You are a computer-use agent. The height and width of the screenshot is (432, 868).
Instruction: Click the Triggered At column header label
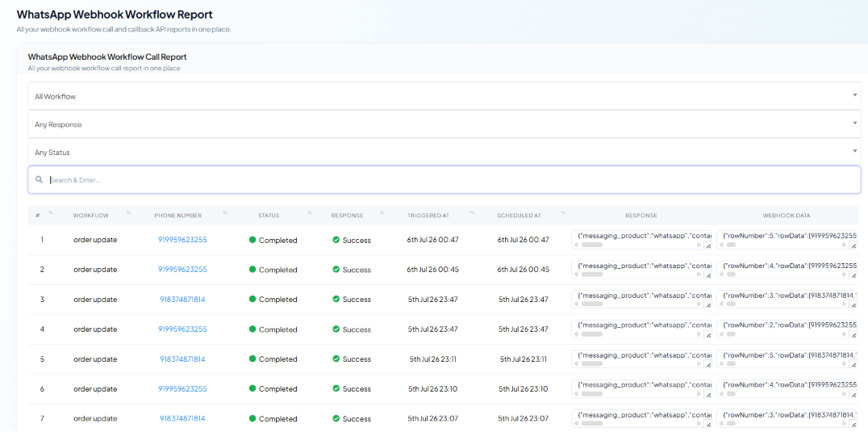click(430, 216)
